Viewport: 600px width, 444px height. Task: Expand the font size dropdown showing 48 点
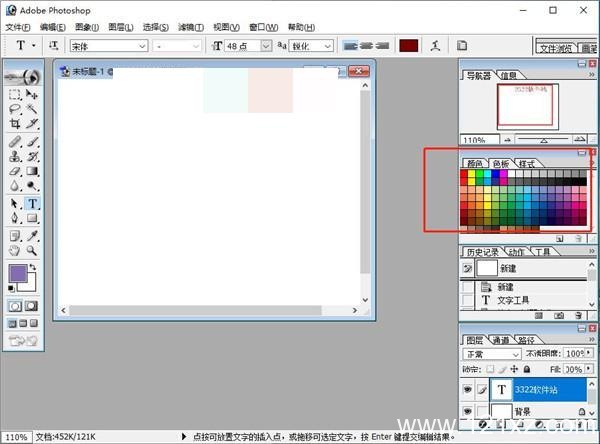pos(265,46)
